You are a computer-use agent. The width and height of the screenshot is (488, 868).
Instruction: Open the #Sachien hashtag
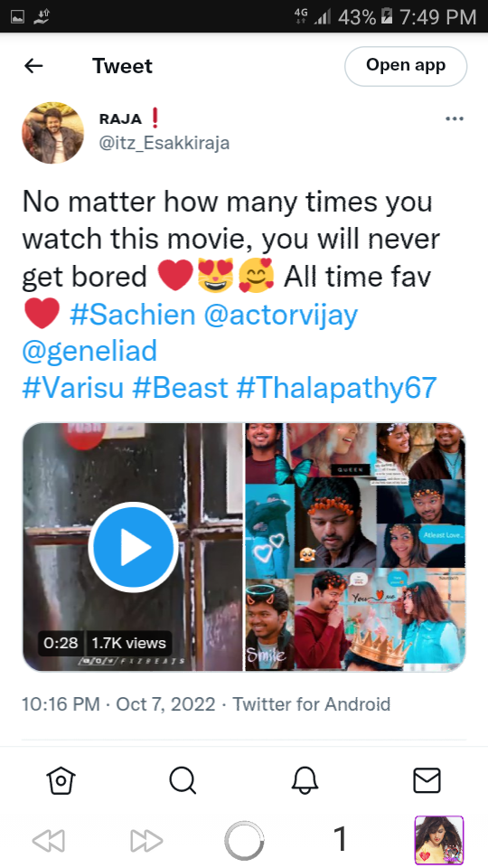coord(133,315)
